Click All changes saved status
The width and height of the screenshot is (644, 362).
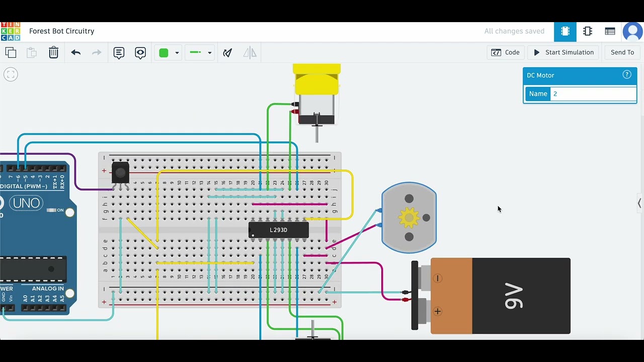click(x=514, y=31)
